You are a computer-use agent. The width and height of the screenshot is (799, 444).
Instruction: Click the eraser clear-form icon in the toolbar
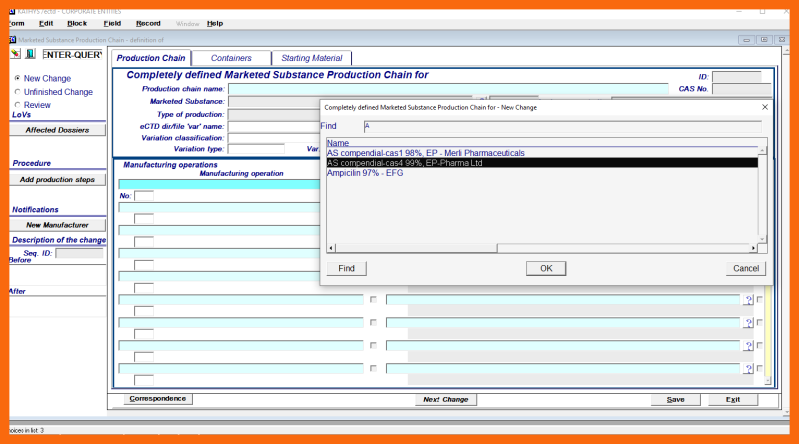[x=16, y=54]
